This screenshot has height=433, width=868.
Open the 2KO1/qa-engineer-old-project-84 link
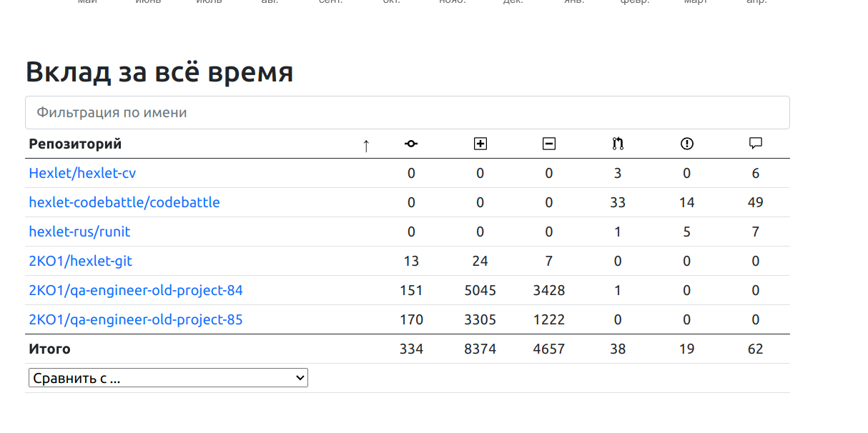click(x=136, y=290)
